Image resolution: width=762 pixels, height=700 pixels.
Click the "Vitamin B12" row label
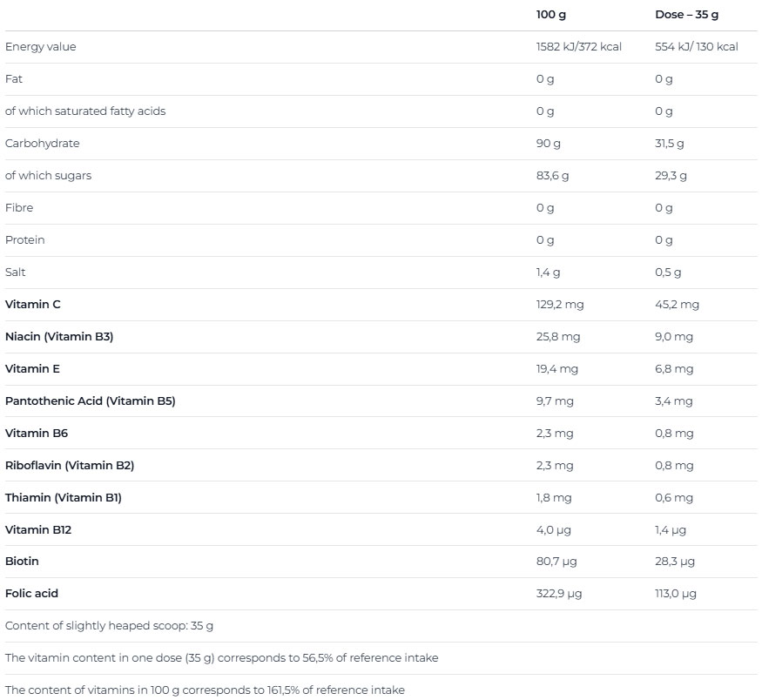click(38, 530)
